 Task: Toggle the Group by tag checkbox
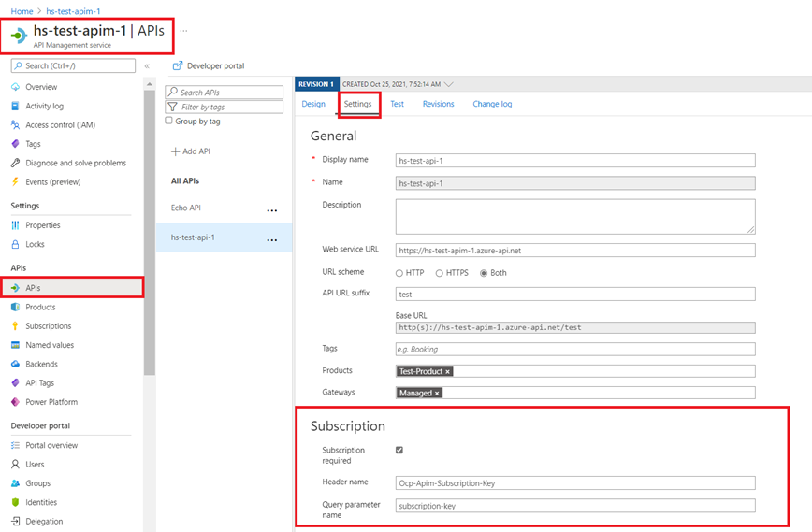168,121
